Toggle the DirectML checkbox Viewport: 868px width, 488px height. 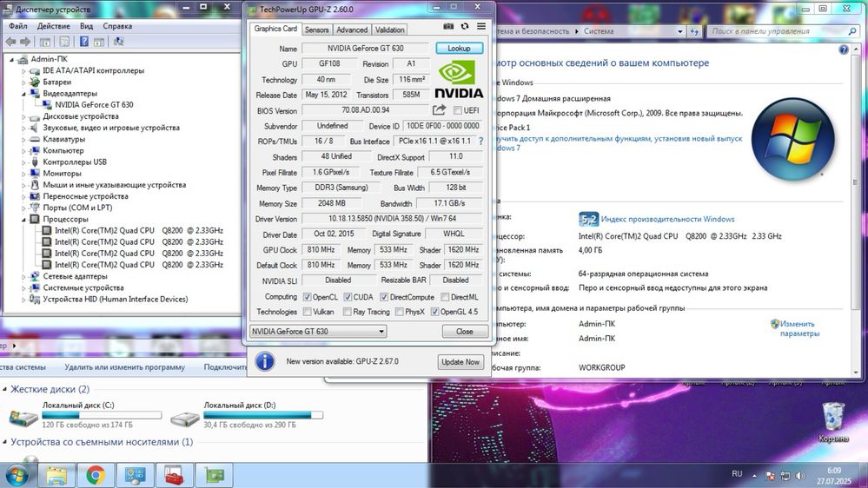444,297
